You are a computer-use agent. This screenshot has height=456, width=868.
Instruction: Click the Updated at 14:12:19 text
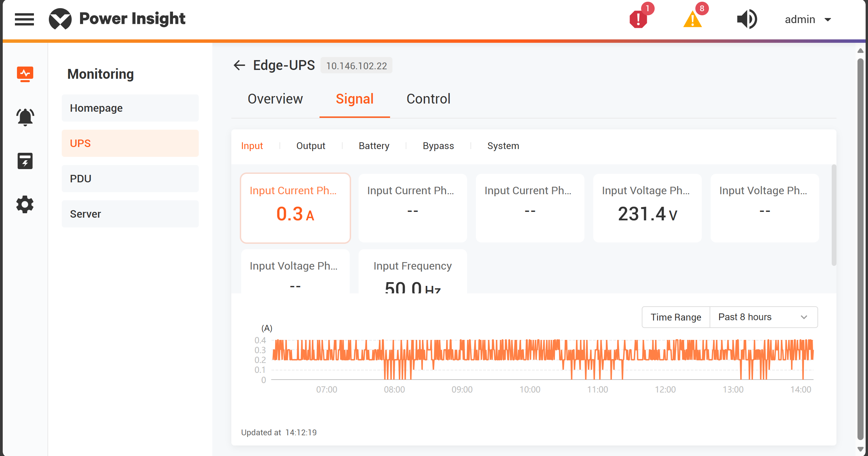[279, 432]
